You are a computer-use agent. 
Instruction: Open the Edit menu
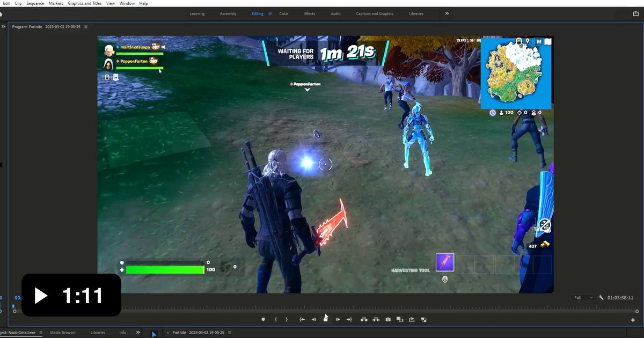pyautogui.click(x=6, y=3)
